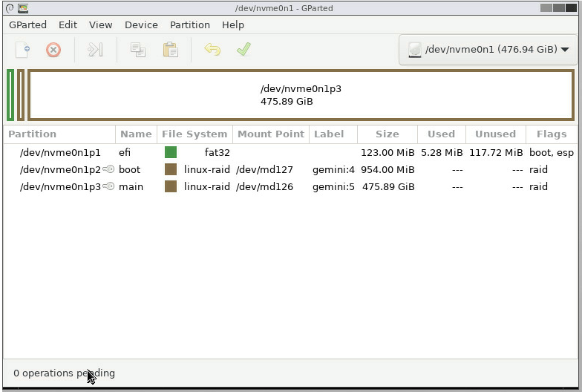Click the flags 'boot, esp'
This screenshot has height=392, width=582.
551,152
